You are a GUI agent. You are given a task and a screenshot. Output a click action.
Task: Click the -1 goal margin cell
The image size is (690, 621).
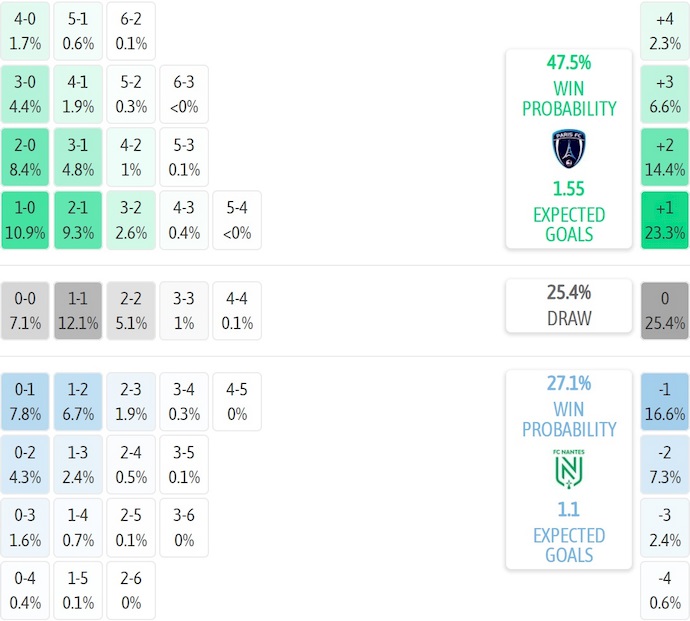click(664, 401)
